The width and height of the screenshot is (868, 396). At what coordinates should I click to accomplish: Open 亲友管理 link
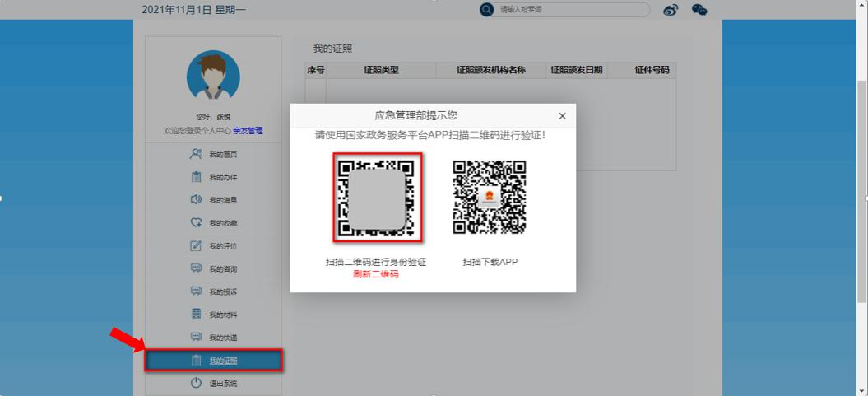(248, 131)
